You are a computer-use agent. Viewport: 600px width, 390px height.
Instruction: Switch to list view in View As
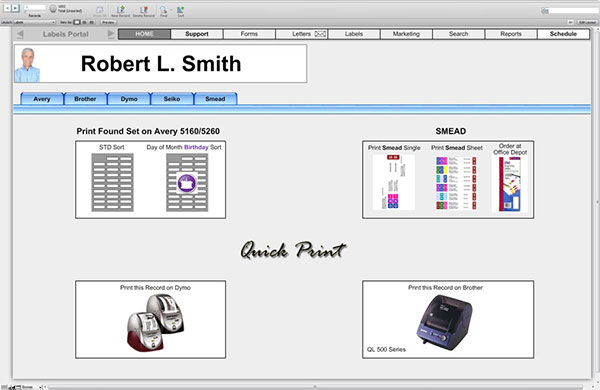[x=84, y=22]
